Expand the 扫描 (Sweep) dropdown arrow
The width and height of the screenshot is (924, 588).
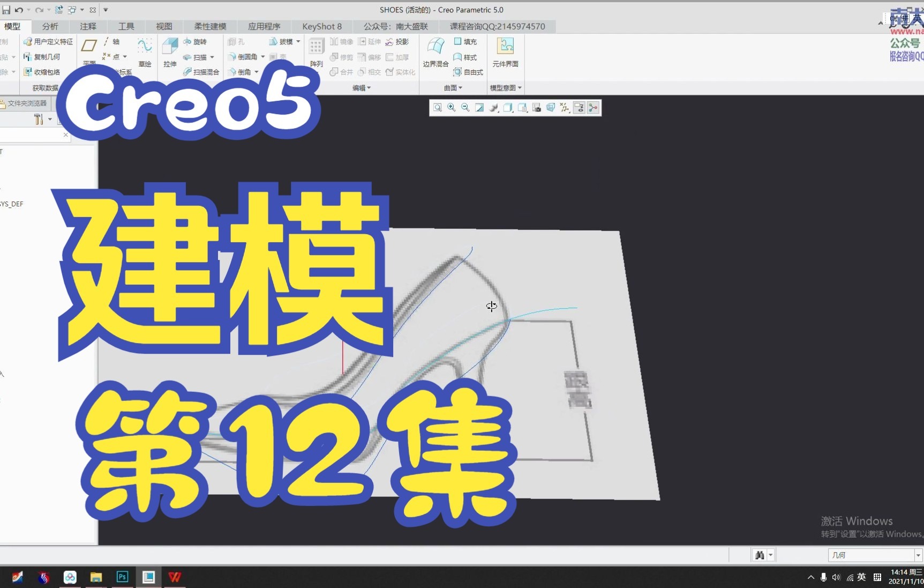coord(213,57)
